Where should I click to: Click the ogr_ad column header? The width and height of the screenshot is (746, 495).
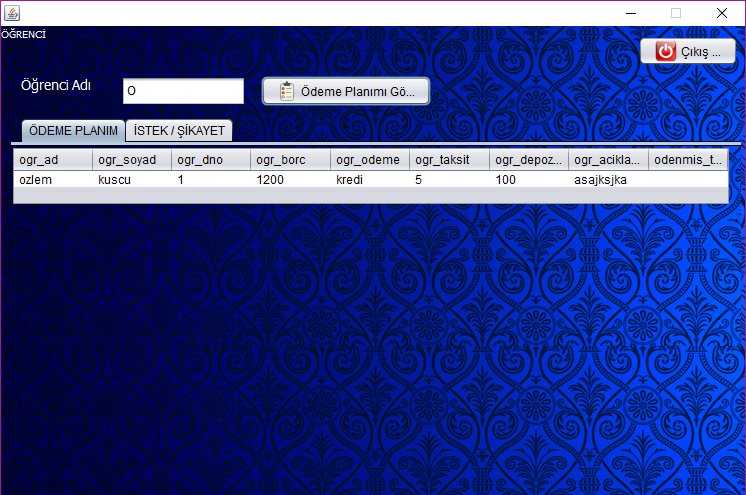[53, 160]
